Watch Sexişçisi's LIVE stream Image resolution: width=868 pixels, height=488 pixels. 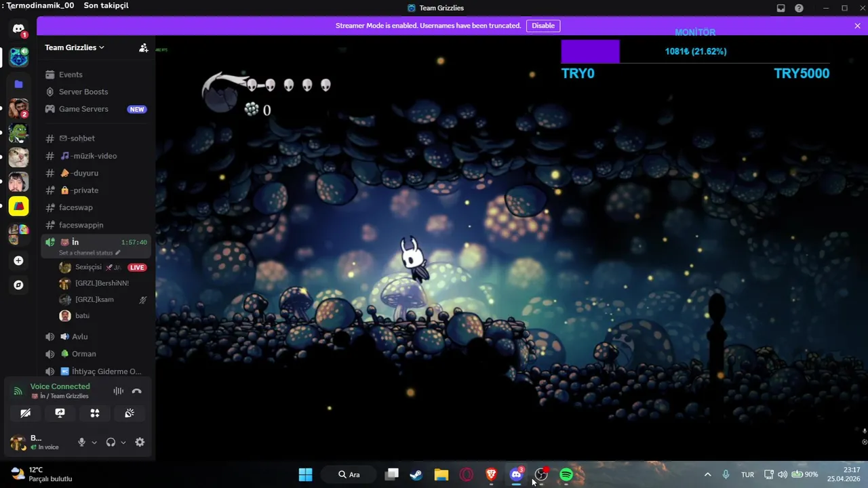coord(137,267)
